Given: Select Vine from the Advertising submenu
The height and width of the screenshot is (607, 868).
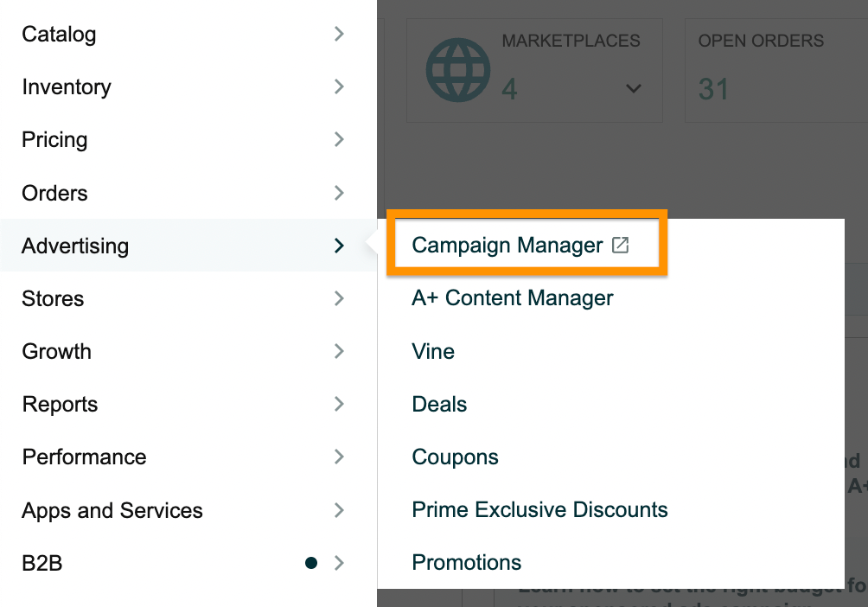Looking at the screenshot, I should tap(433, 351).
